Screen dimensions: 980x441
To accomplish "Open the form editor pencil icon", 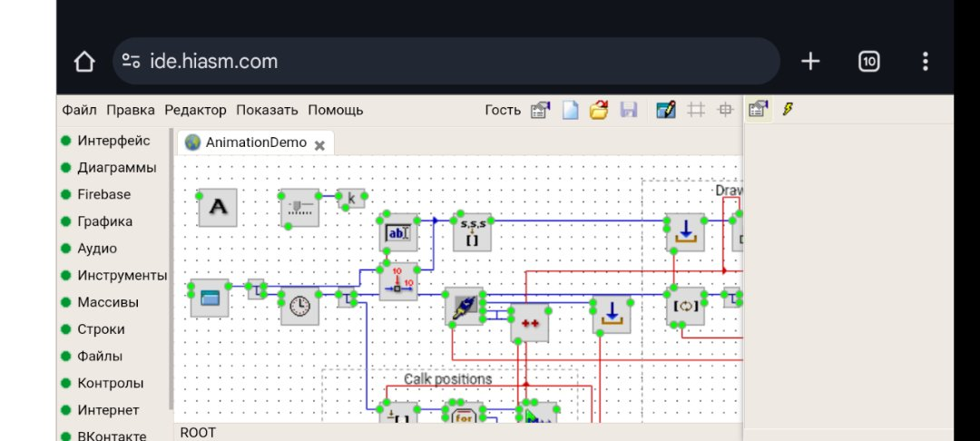I will 666,111.
